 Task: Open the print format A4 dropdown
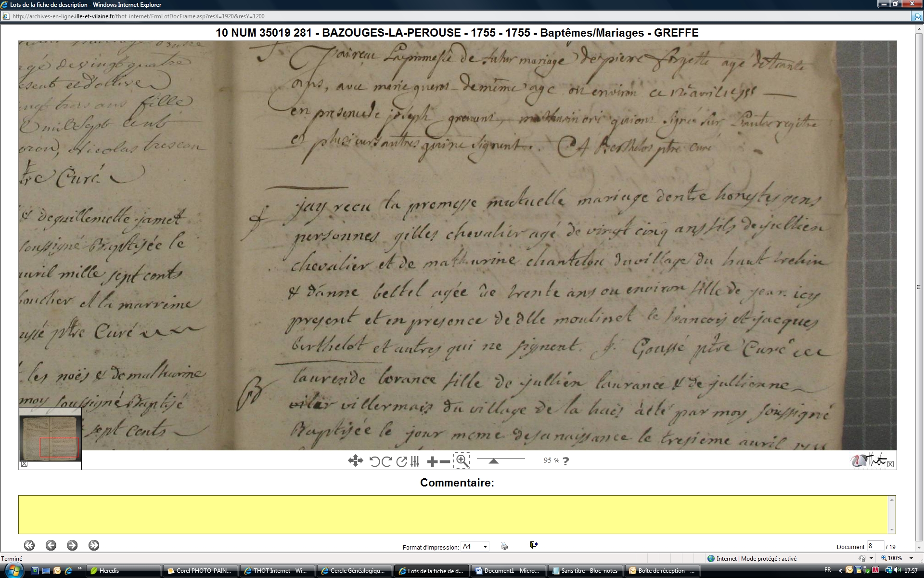pos(475,546)
